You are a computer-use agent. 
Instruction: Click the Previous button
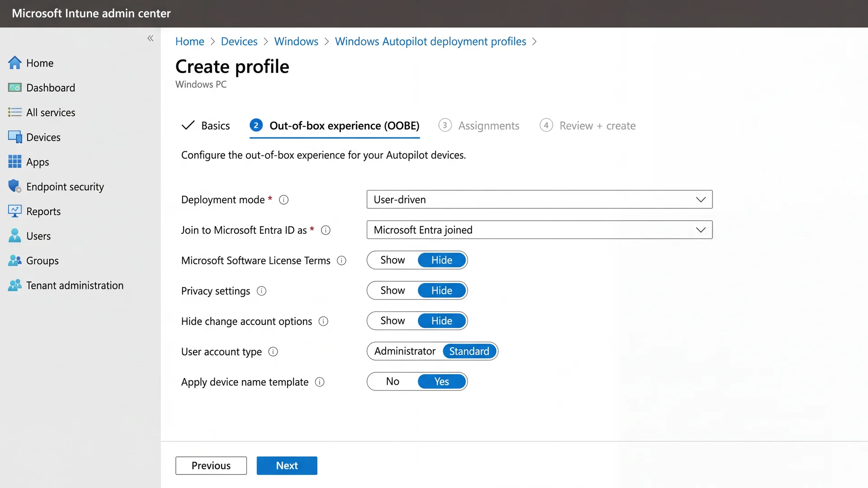tap(211, 465)
